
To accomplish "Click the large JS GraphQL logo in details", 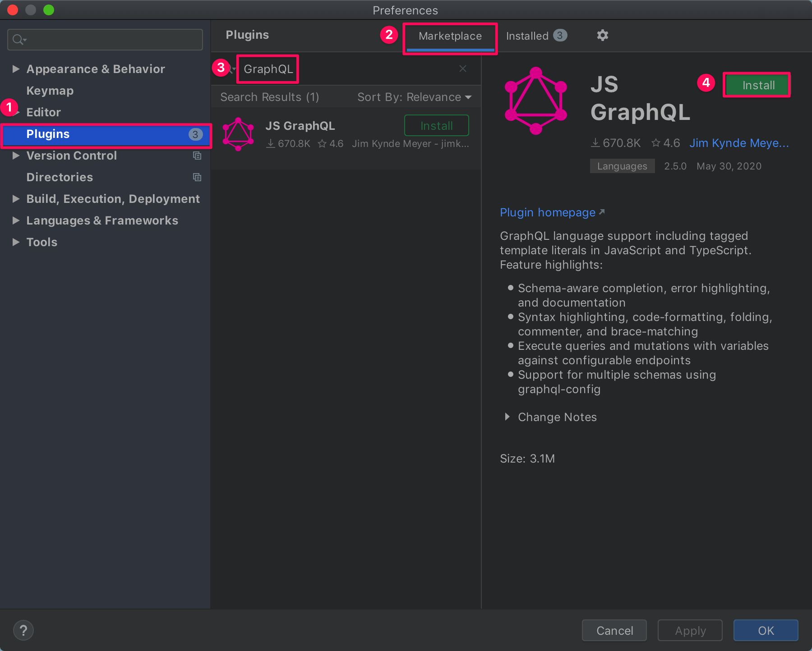I will pyautogui.click(x=535, y=101).
